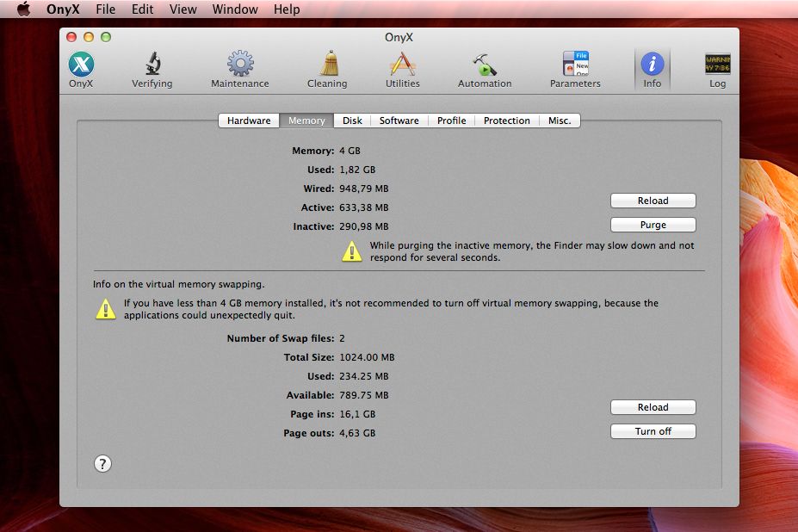Viewport: 798px width, 532px height.
Task: Click the Active value 633,38 MB
Action: (364, 207)
